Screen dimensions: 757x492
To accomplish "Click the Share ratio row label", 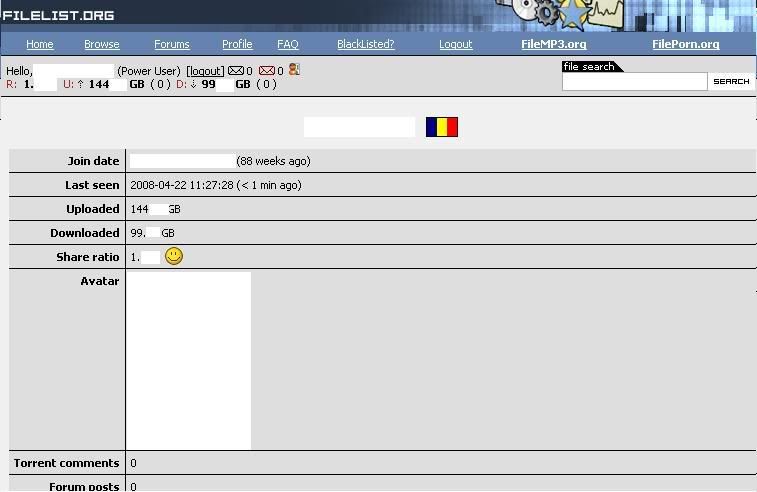I will click(87, 257).
